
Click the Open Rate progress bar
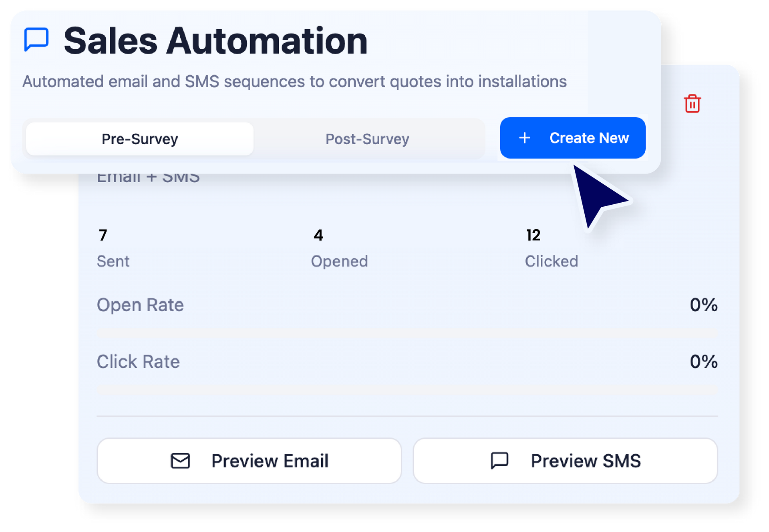point(407,333)
